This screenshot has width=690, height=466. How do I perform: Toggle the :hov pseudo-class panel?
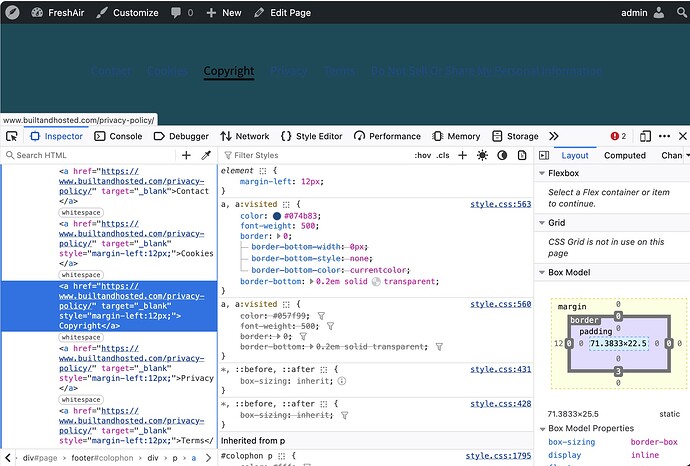pos(422,155)
